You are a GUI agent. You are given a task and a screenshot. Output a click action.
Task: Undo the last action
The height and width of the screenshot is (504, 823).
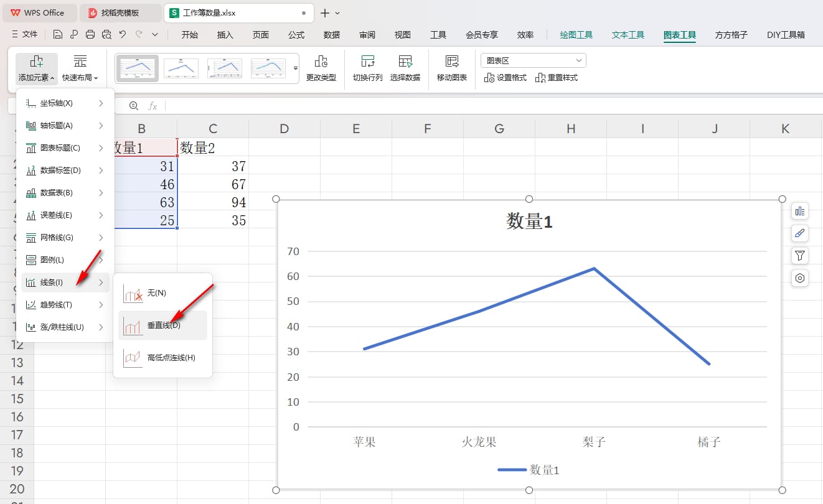[123, 35]
